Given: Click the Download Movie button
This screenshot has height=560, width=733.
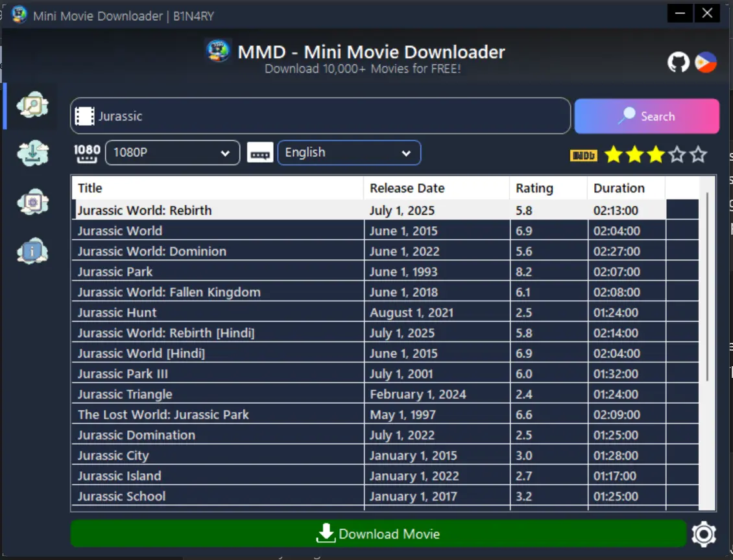Looking at the screenshot, I should coord(378,534).
